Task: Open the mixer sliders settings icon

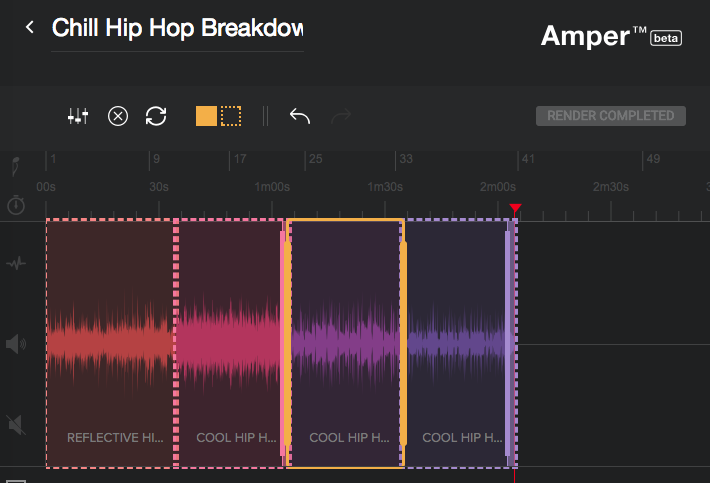Action: [78, 116]
